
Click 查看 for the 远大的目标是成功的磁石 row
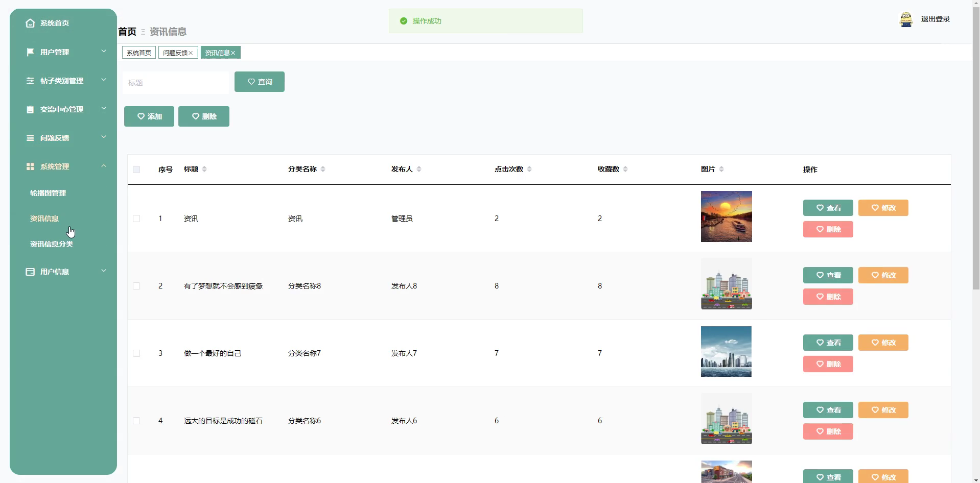(x=828, y=410)
